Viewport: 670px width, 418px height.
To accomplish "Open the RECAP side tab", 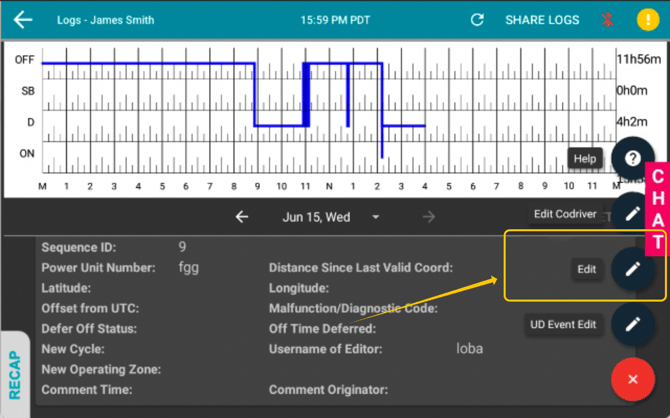I will tap(15, 374).
